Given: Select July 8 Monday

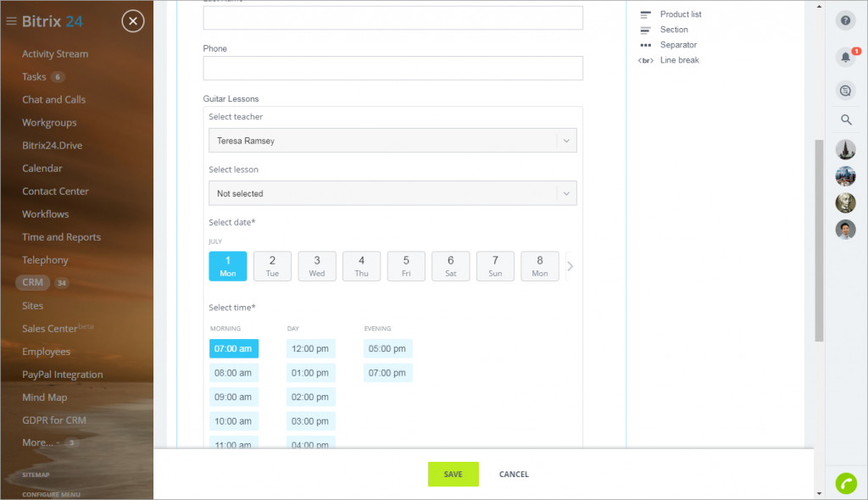Looking at the screenshot, I should [x=540, y=266].
